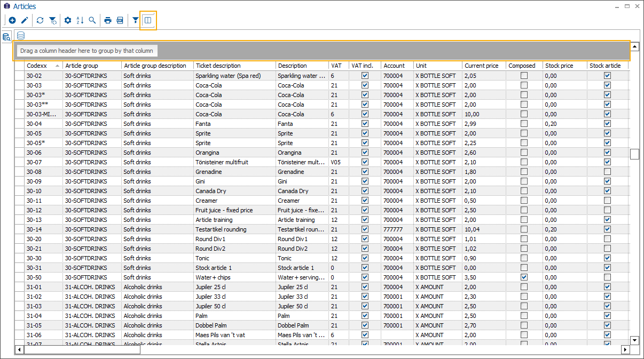Uncheck VAT incl. for the Fanta row
The width and height of the screenshot is (644, 359).
365,124
